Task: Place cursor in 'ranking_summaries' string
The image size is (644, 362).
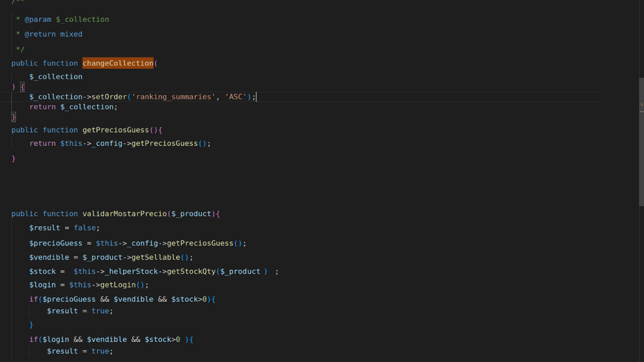Action: [x=174, y=97]
